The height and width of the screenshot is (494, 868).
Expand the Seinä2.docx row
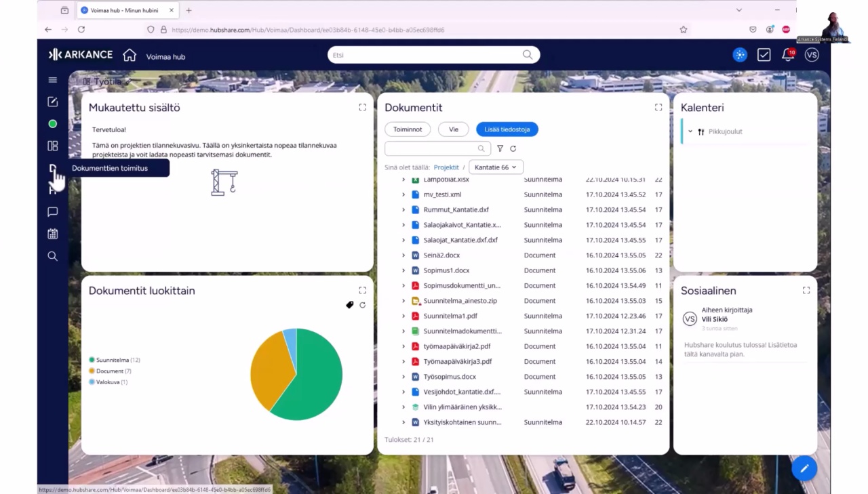403,255
